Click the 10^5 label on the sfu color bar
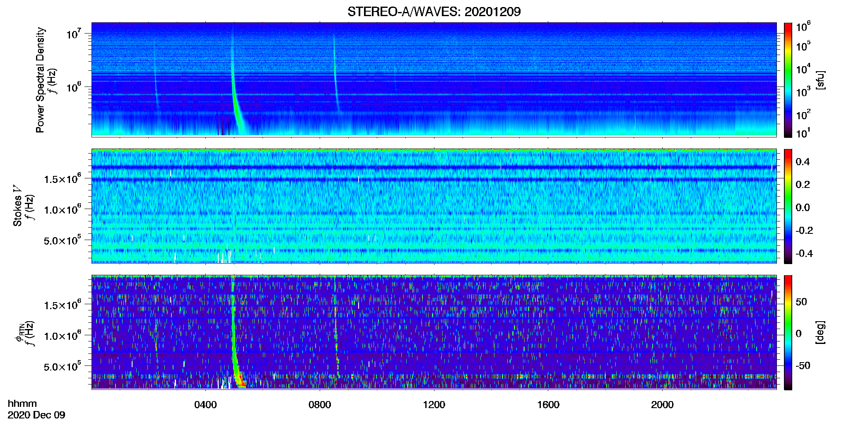The image size is (868, 447). (803, 46)
